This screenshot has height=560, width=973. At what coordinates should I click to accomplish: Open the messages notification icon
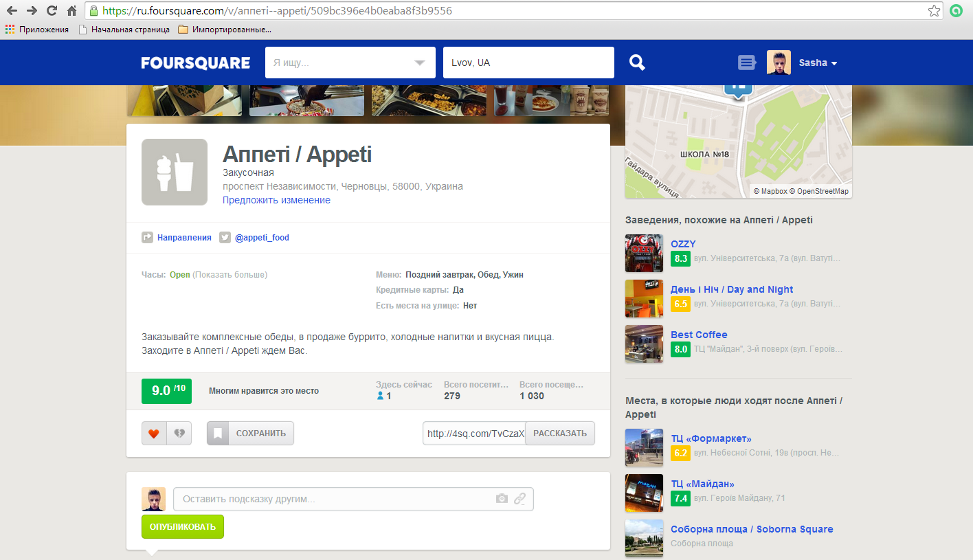click(x=747, y=63)
